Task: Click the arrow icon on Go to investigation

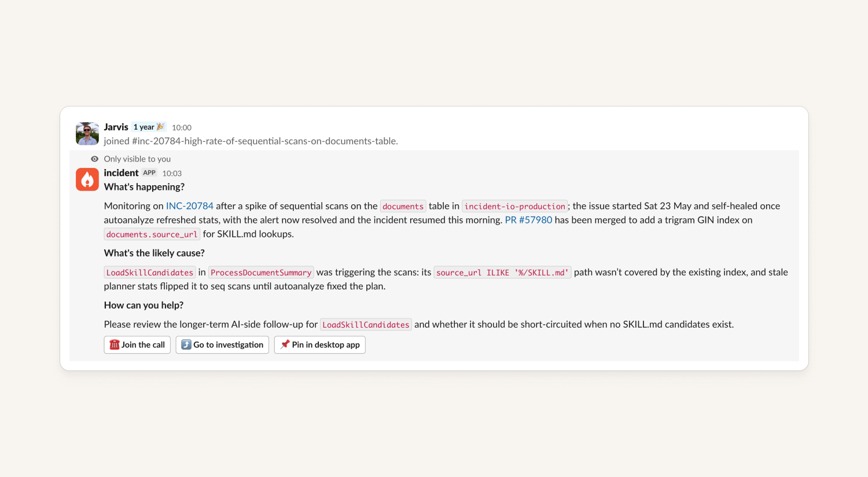Action: pyautogui.click(x=186, y=344)
